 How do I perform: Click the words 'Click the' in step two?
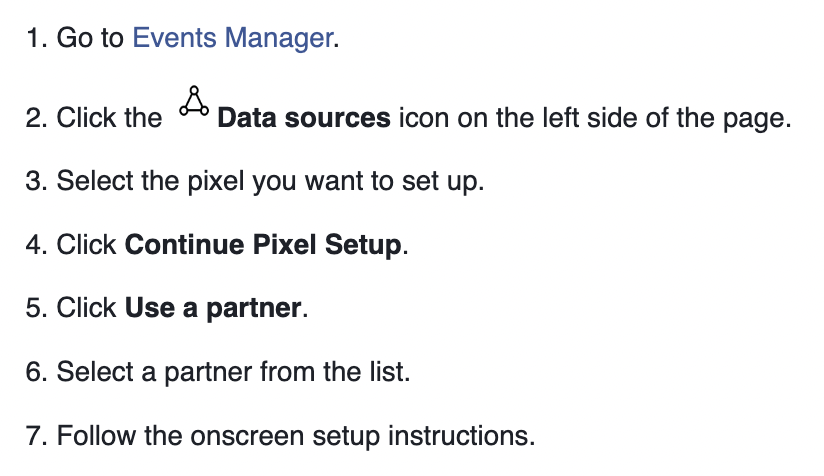109,118
